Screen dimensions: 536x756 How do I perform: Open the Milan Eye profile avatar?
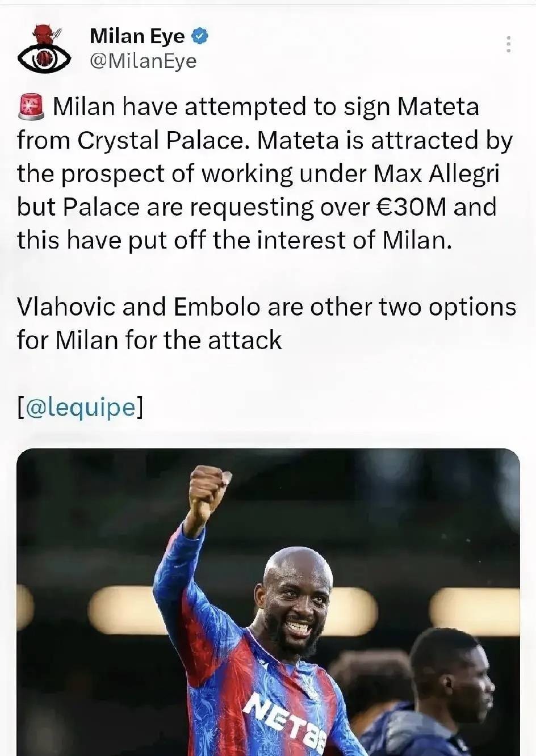coord(44,49)
